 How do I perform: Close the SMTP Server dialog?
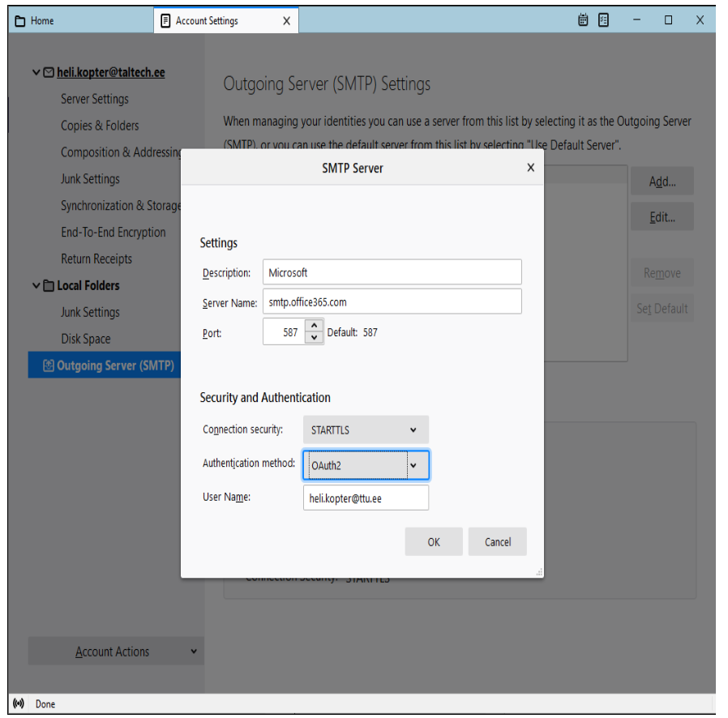(x=531, y=168)
